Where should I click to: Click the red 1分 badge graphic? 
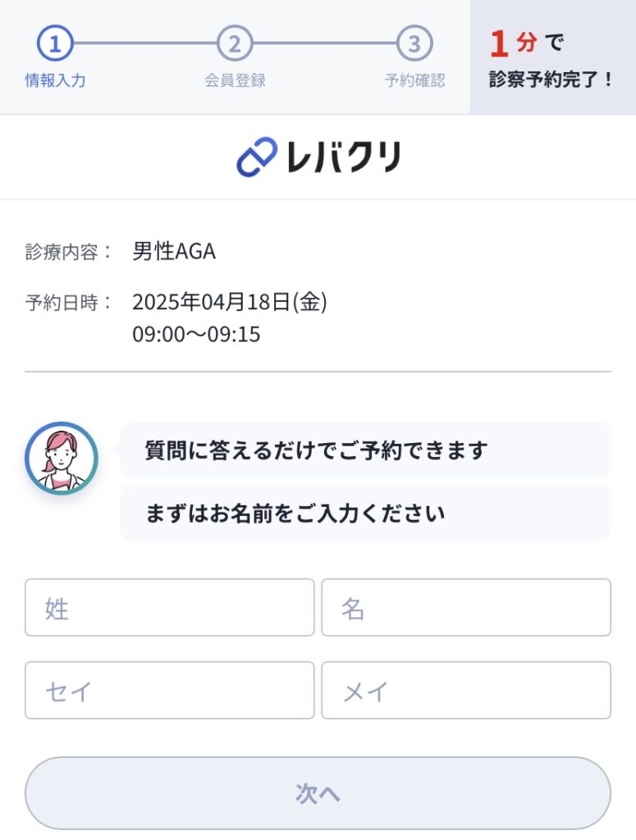pyautogui.click(x=514, y=43)
